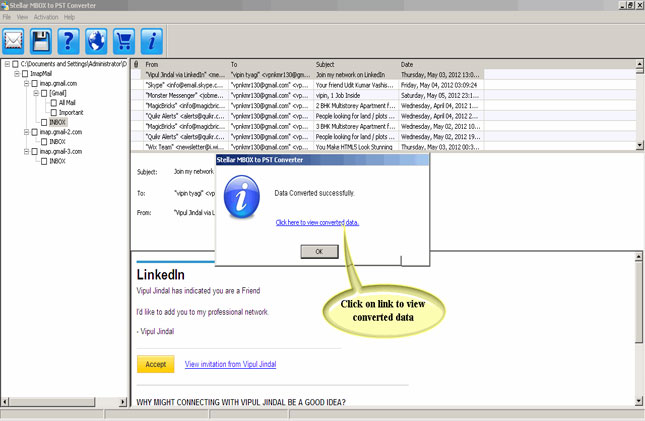
Task: Click the email list scroll down arrow
Action: tap(640, 145)
